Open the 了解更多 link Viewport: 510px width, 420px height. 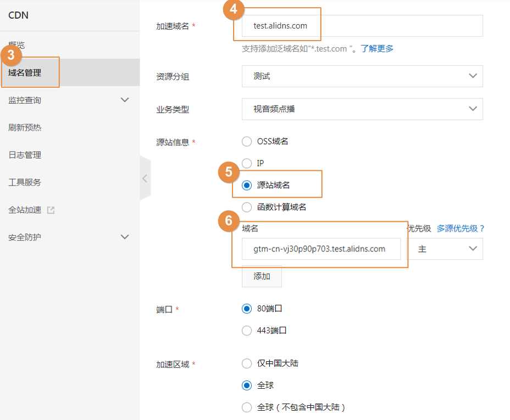(377, 49)
